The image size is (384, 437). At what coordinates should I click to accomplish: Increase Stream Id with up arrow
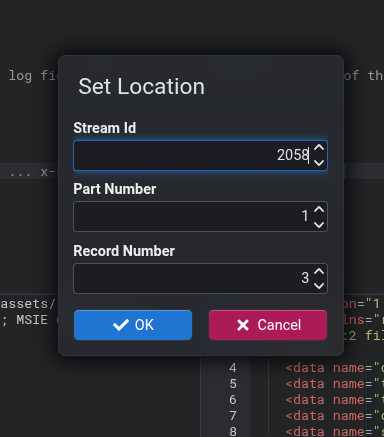point(319,148)
